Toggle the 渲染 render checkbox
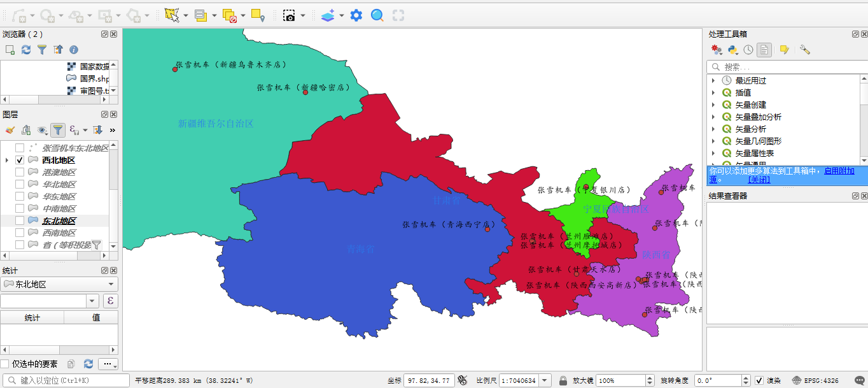Screen dimensions: 868x388 point(759,380)
